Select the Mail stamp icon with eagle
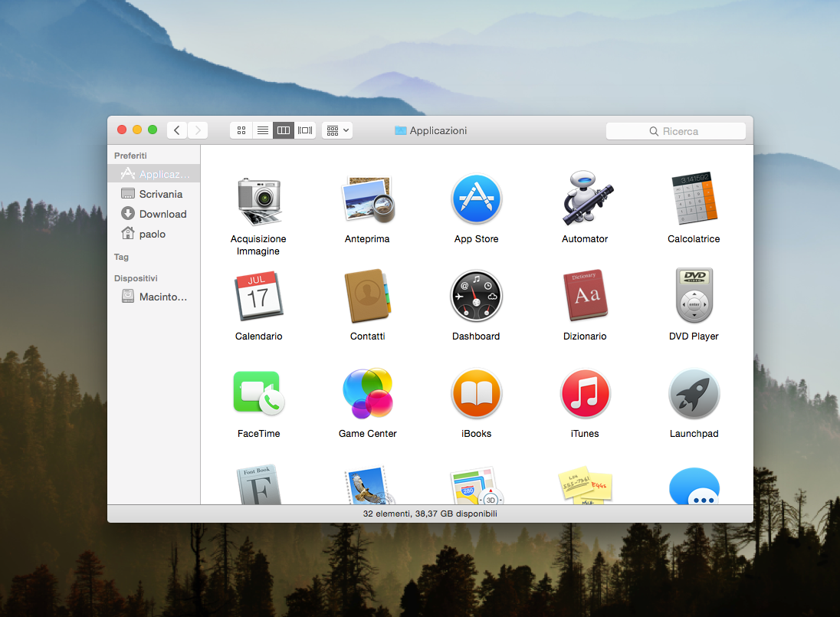The width and height of the screenshot is (840, 617). pos(369,485)
